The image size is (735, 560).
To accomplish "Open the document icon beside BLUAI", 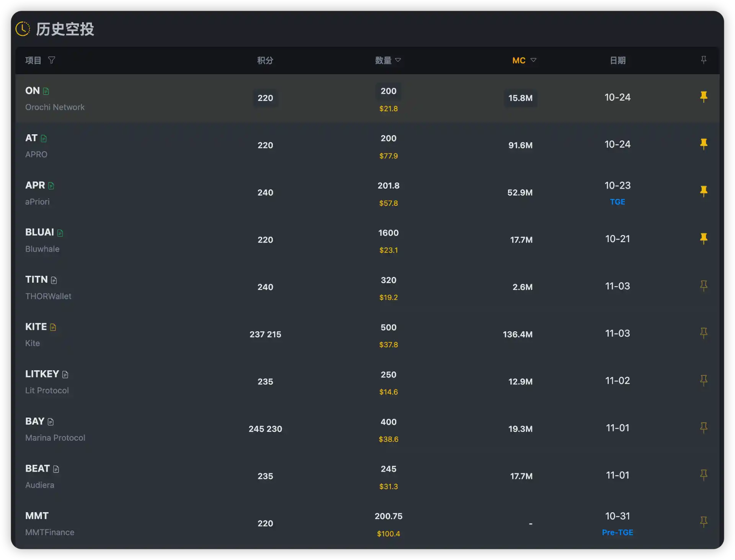I will 60,233.
